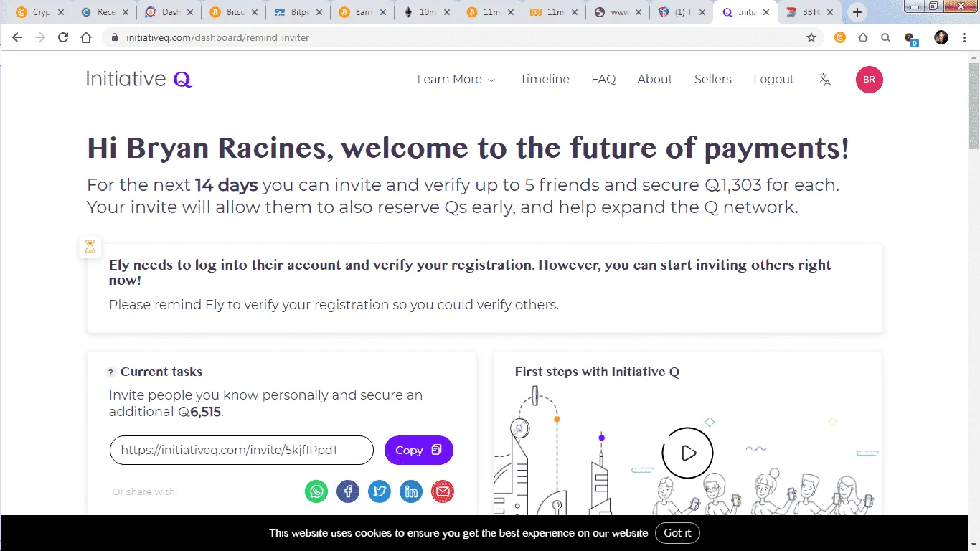Switch to the Dash browser tab
Image resolution: width=980 pixels, height=551 pixels.
point(167,12)
